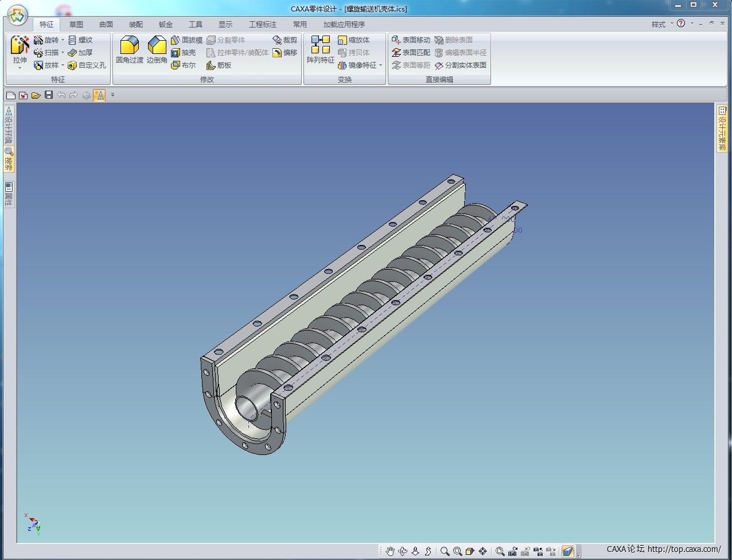Expand the bottom view toolbar options arrow
Screen dimensions: 732x560
coord(579,554)
